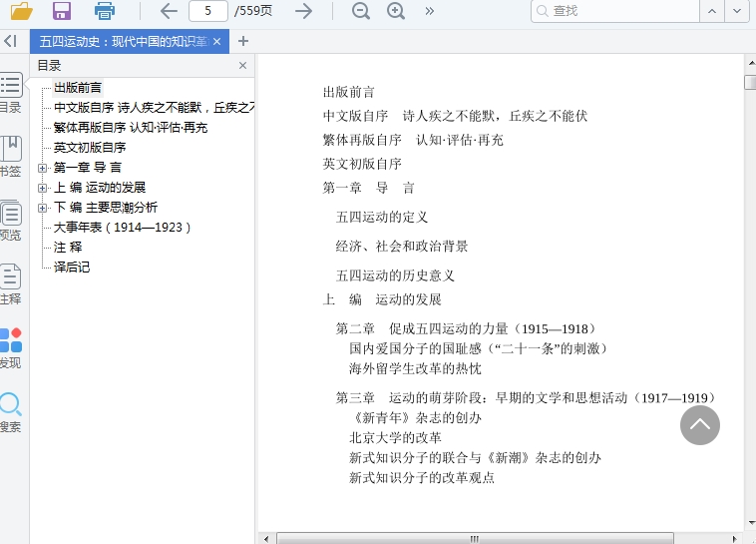
Task: Select 上 编 运动的发展 outline entry
Action: pyautogui.click(x=100, y=188)
